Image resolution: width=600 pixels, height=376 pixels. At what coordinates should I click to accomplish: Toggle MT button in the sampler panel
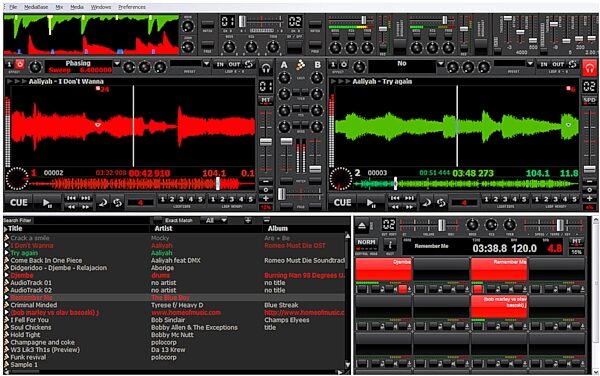pyautogui.click(x=576, y=241)
